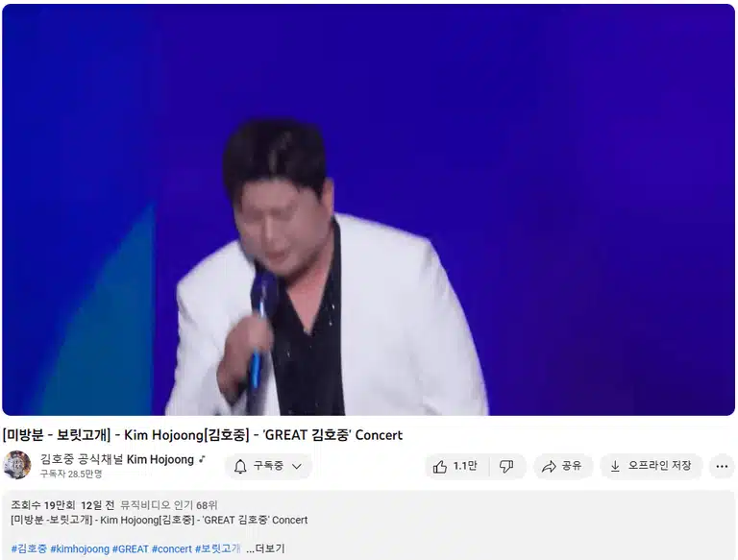The width and height of the screenshot is (738, 560).
Task: Expand the description with ...더보기
Action: tap(265, 548)
